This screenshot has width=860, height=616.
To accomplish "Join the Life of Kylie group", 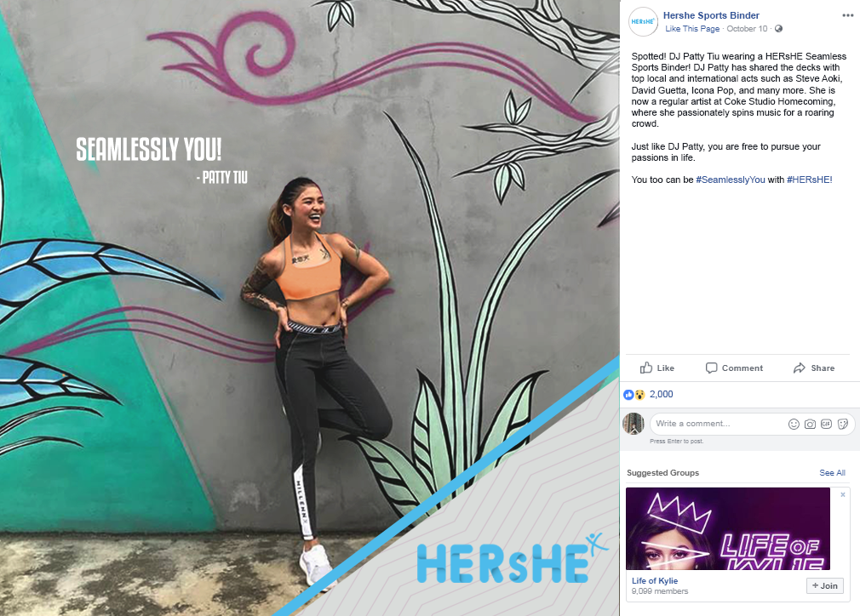I will click(x=825, y=586).
